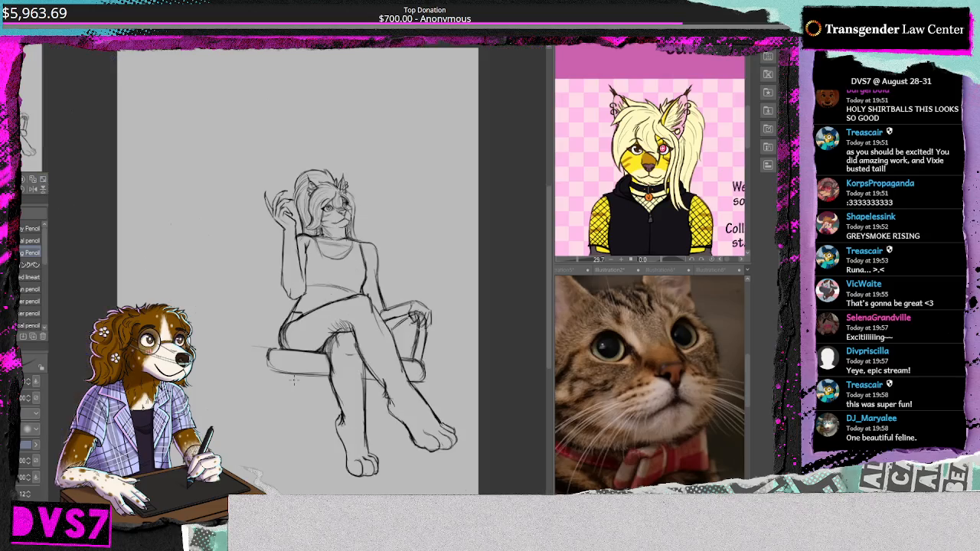Viewport: 980px width, 551px height.
Task: Toggle the brush size lock beside the stepper
Action: pos(36,380)
